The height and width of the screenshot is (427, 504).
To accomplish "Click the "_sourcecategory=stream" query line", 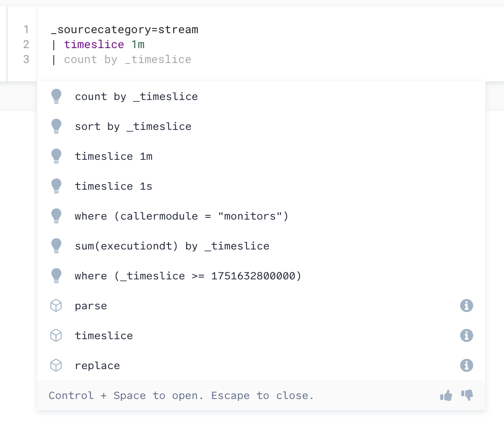I will (124, 29).
